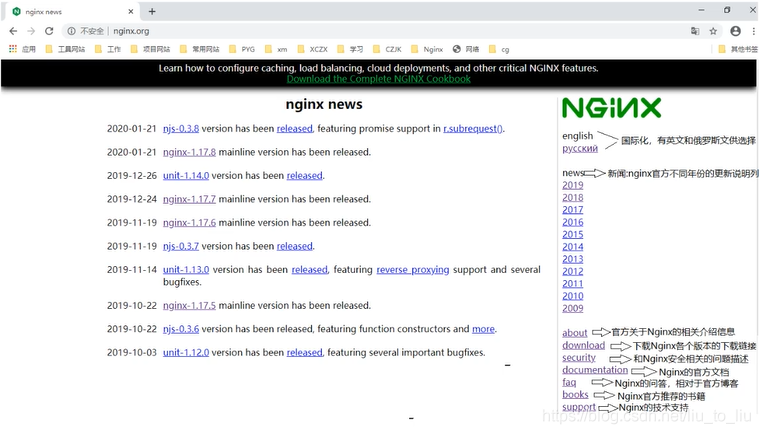Open the njs-0.3.8 link

[181, 129]
